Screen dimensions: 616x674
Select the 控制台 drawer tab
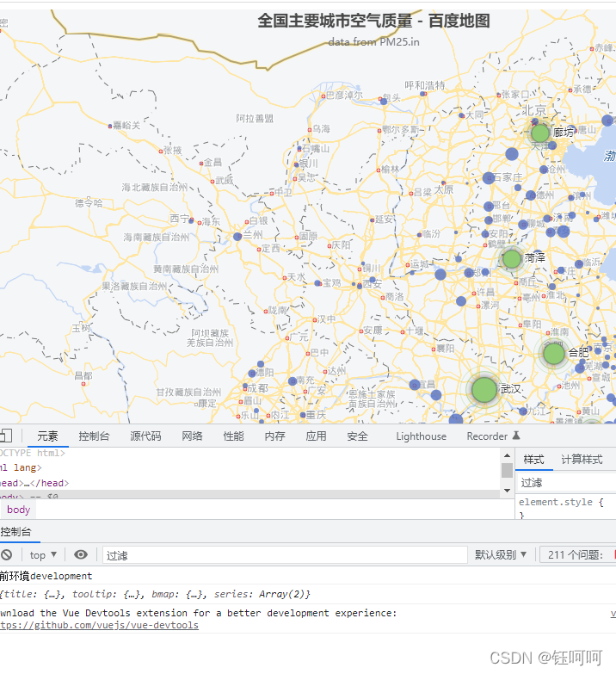15,532
